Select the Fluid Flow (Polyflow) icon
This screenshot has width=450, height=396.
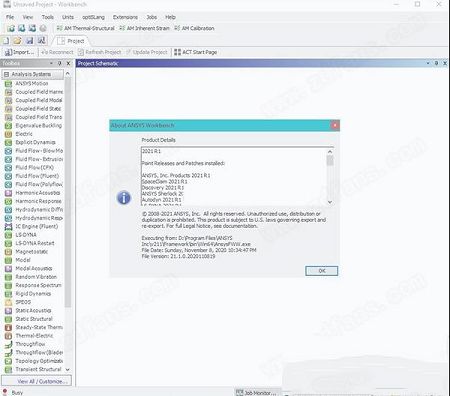click(x=8, y=184)
